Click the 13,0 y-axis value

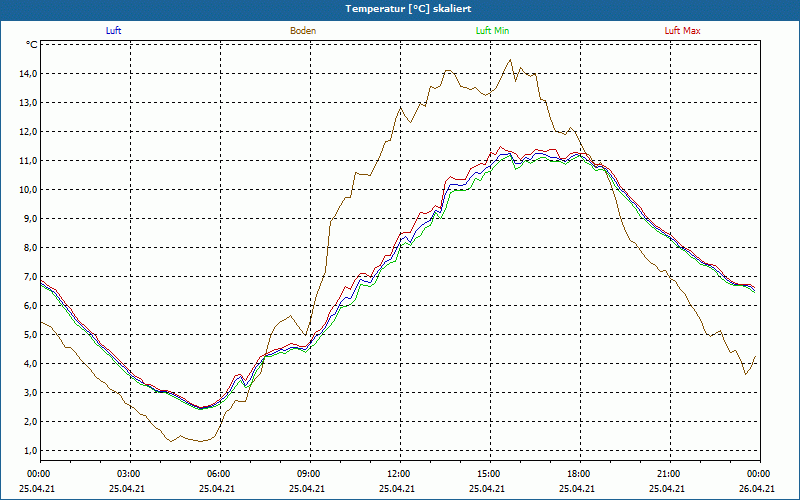coord(29,103)
